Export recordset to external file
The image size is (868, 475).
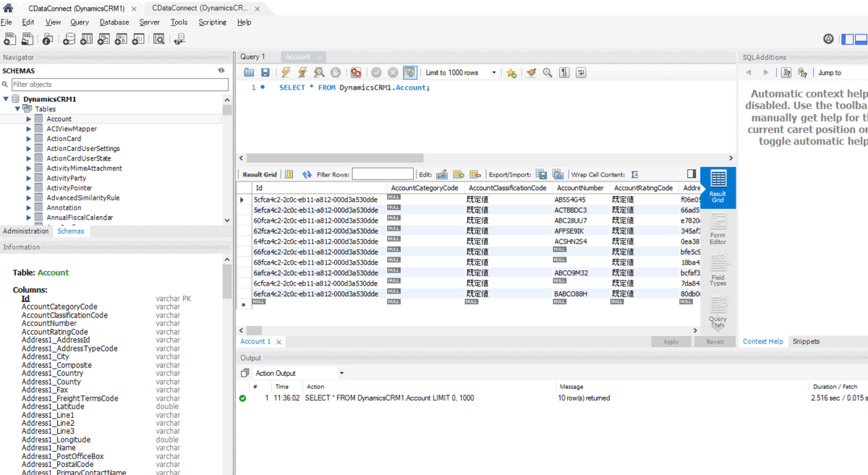[x=541, y=174]
